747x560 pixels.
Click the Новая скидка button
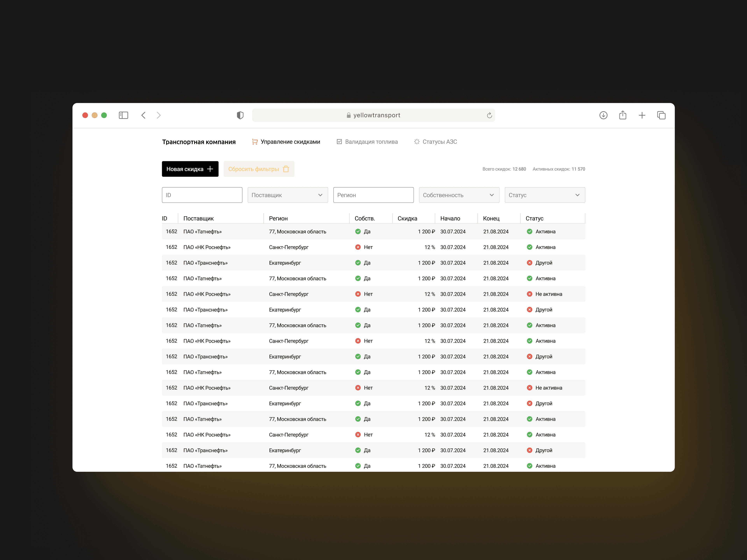coord(190,169)
